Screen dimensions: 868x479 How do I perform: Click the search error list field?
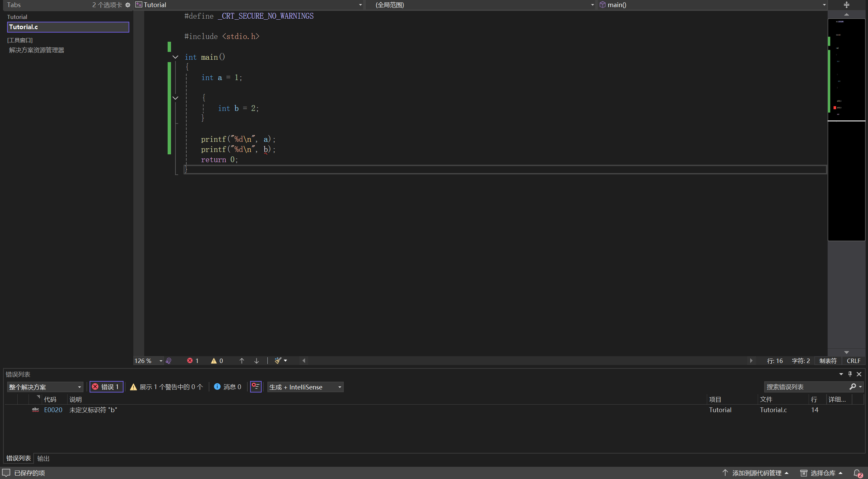(806, 387)
